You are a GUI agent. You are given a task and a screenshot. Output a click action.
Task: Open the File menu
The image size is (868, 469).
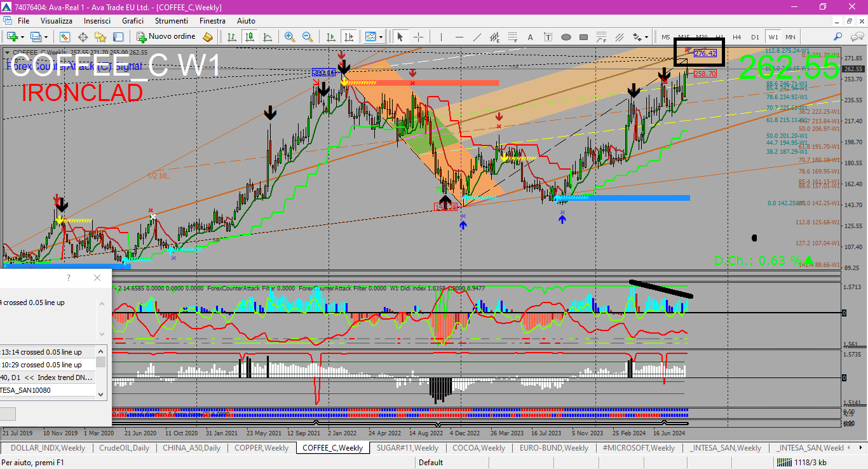[24, 21]
